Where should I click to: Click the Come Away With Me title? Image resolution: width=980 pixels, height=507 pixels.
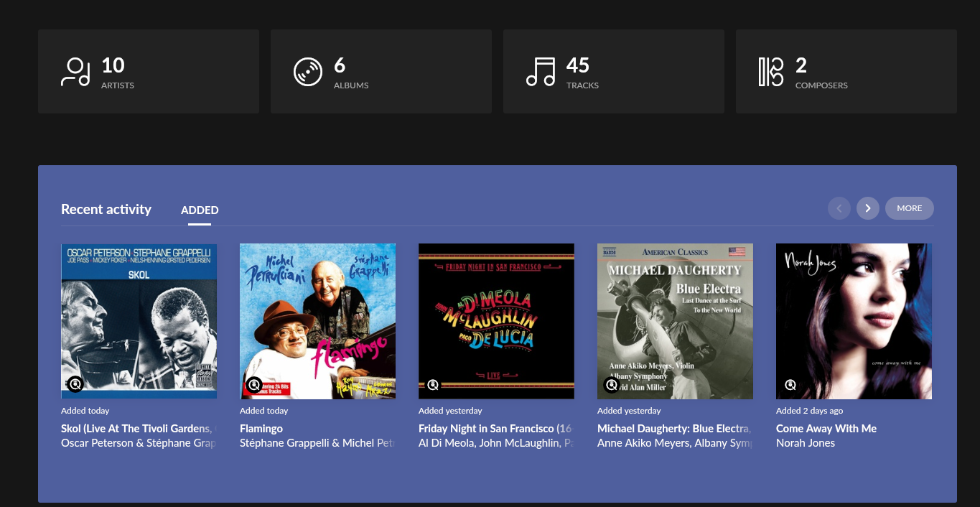point(826,429)
